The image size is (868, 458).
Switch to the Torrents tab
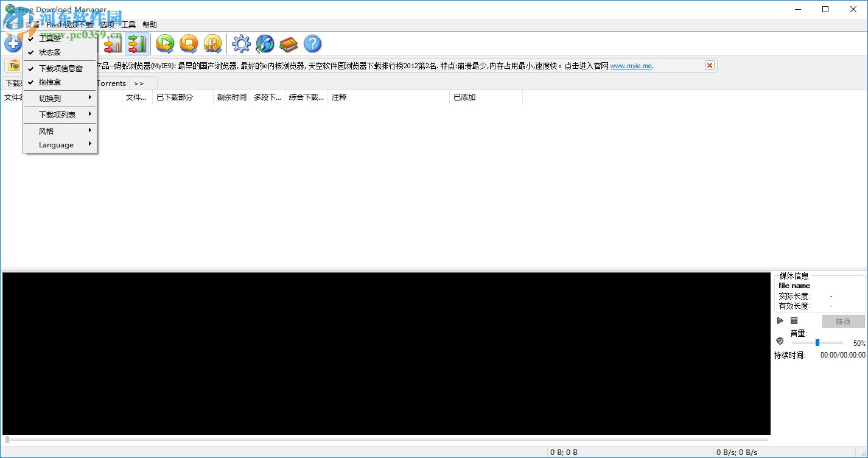coord(111,83)
